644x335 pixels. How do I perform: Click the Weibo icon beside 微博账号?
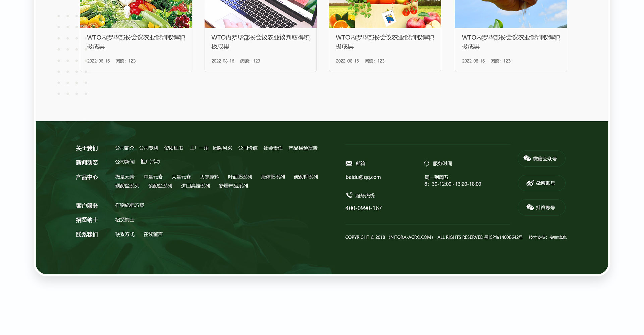(530, 183)
